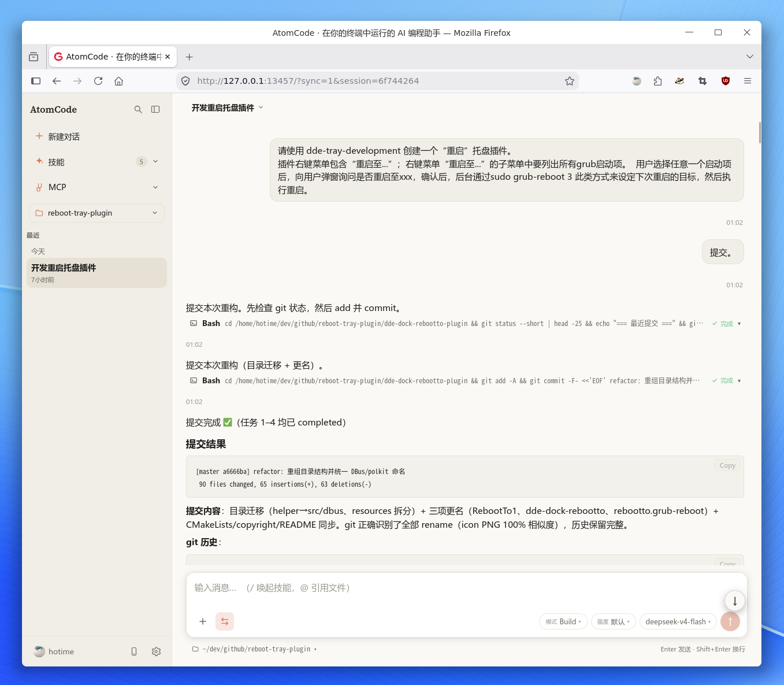Open Firefox hamburger application menu
784x685 pixels.
pos(748,81)
